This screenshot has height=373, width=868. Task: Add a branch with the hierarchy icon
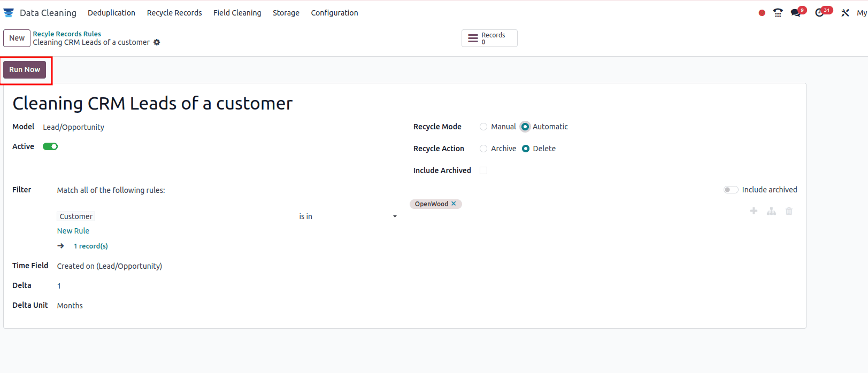(x=771, y=211)
